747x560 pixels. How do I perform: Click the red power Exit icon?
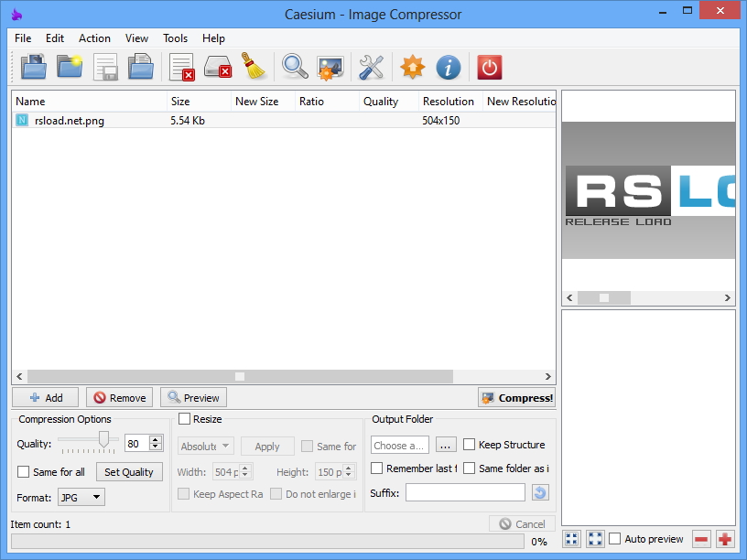pyautogui.click(x=490, y=68)
